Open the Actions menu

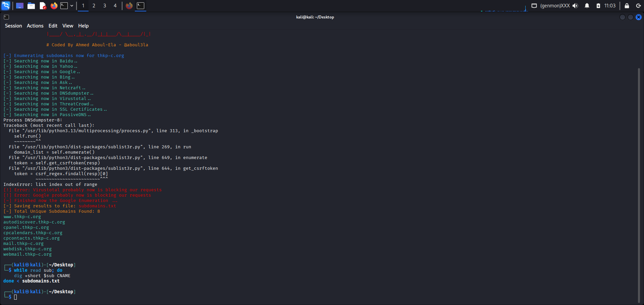point(35,26)
